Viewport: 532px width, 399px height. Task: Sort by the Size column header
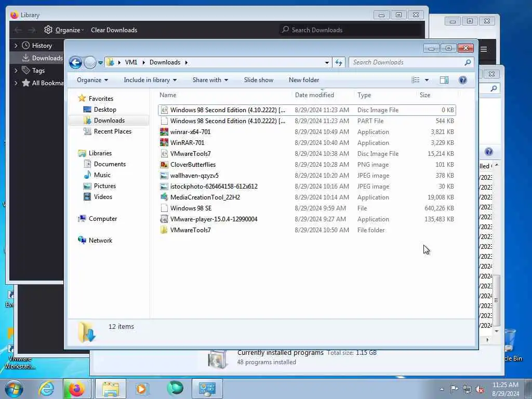tap(425, 95)
